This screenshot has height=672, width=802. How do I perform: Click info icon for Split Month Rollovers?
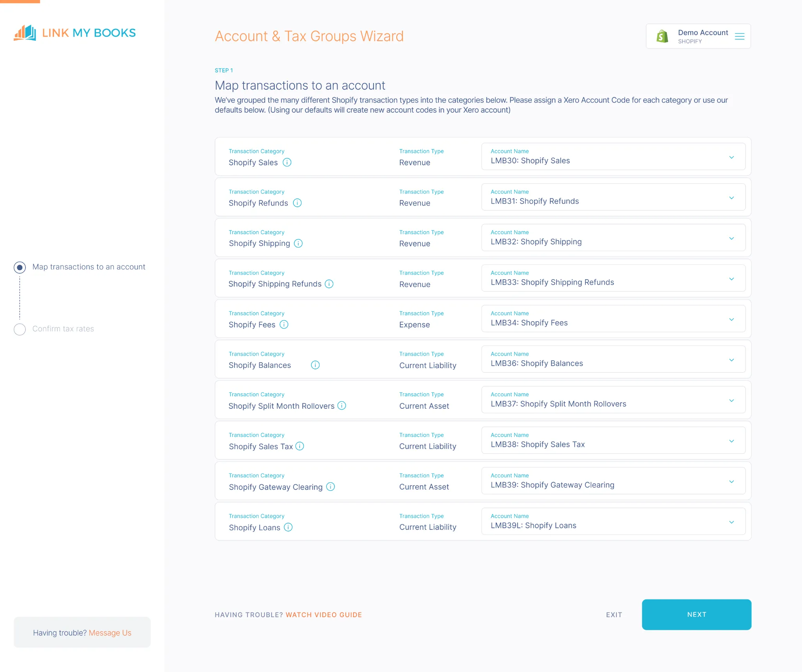coord(342,406)
